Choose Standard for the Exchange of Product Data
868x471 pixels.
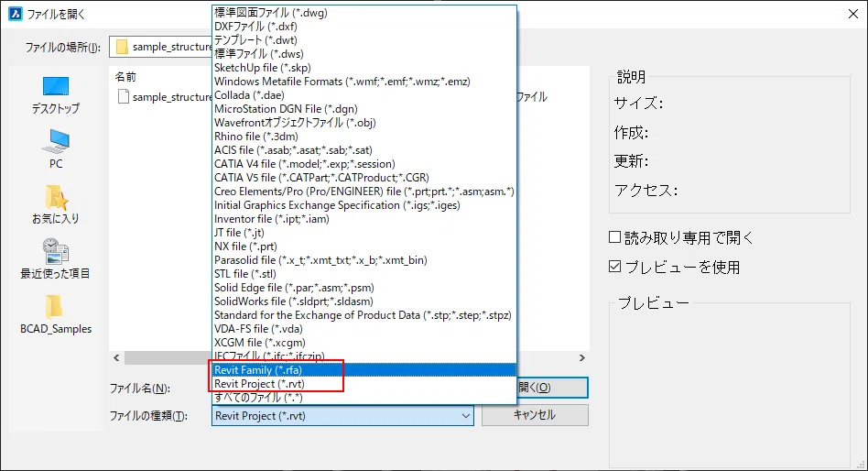pyautogui.click(x=364, y=315)
